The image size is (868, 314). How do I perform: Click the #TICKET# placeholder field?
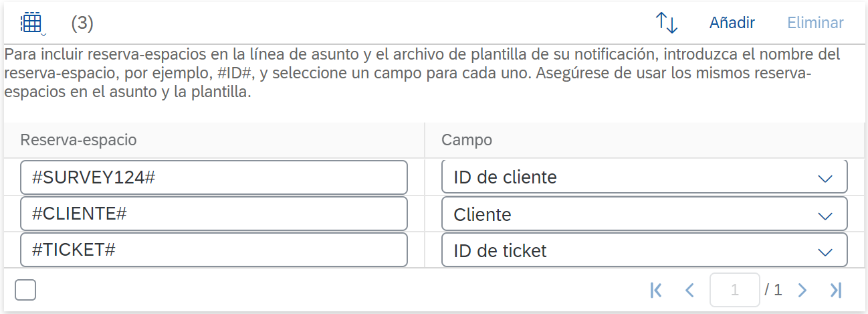tap(214, 250)
